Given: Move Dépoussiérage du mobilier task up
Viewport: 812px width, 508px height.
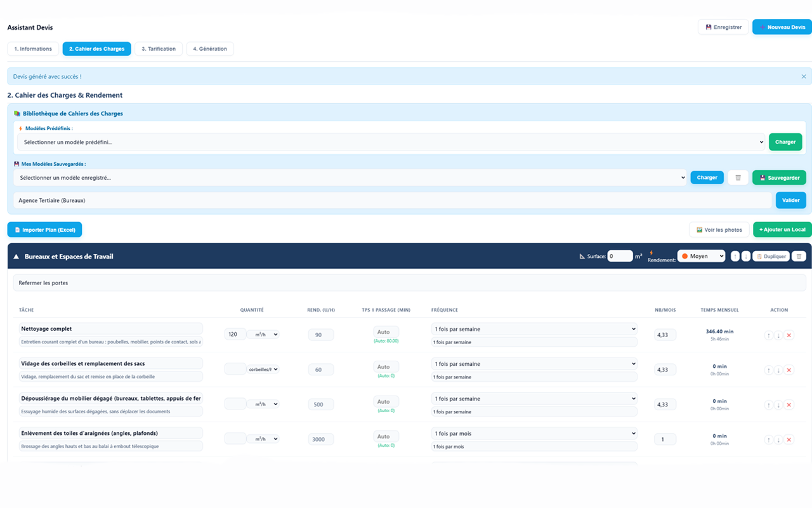Looking at the screenshot, I should 769,404.
